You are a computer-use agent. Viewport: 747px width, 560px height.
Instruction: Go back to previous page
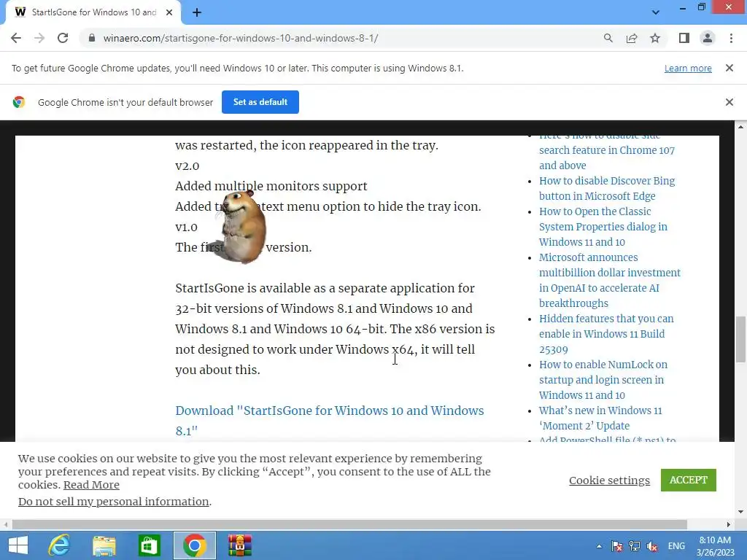(x=16, y=38)
